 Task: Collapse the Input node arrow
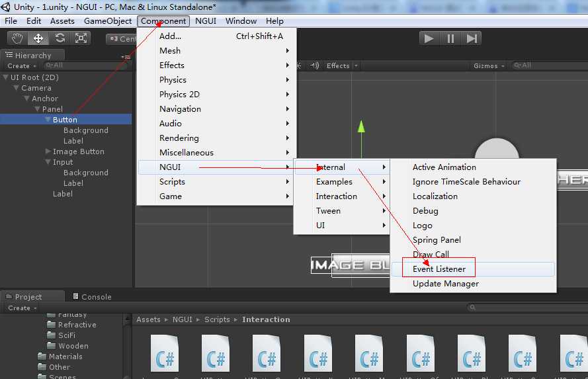pos(48,162)
